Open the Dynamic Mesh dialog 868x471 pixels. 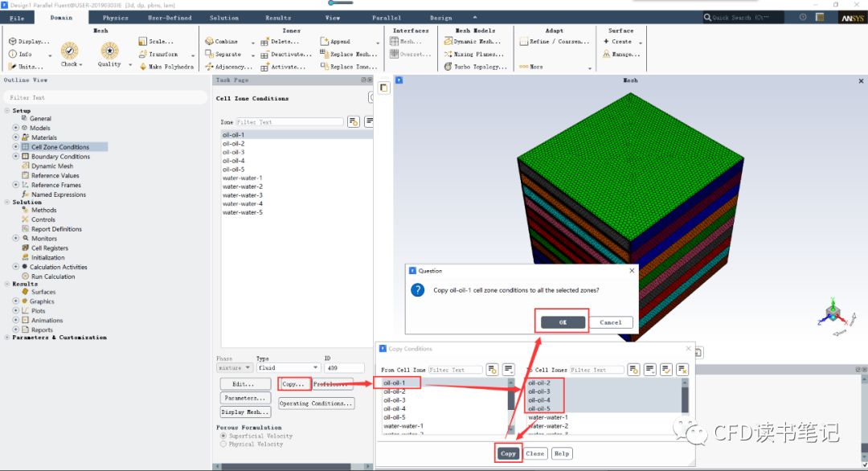click(x=473, y=42)
